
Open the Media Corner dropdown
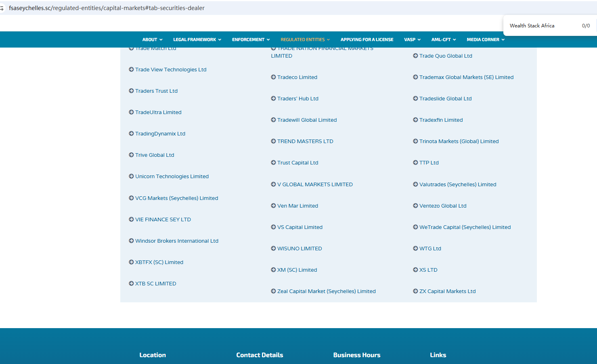coord(485,40)
